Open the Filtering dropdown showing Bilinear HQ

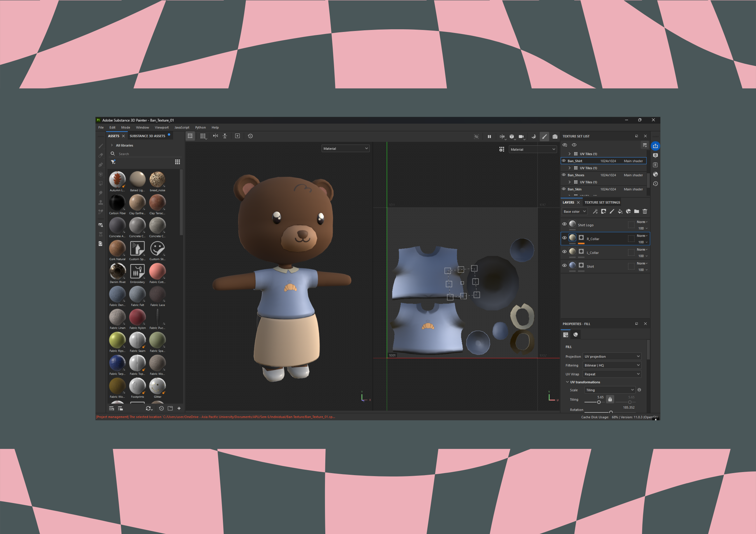click(x=612, y=365)
